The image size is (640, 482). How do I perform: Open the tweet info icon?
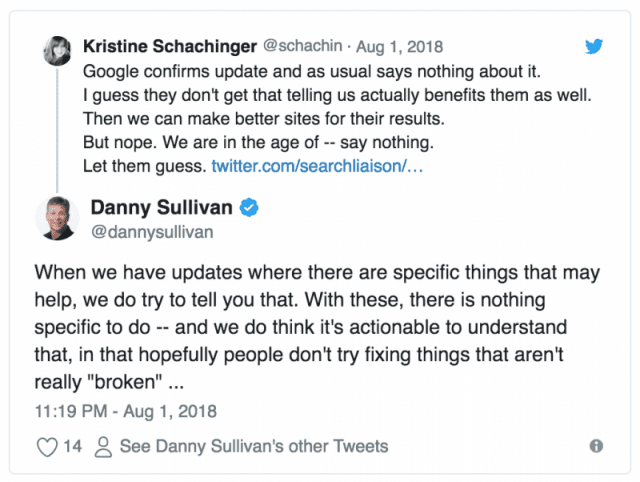(596, 446)
